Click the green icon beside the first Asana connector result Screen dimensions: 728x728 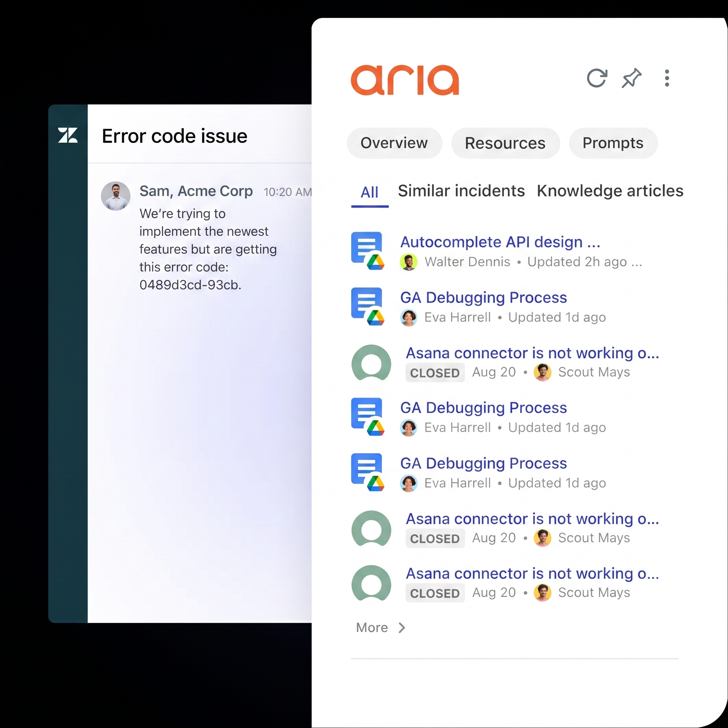371,363
